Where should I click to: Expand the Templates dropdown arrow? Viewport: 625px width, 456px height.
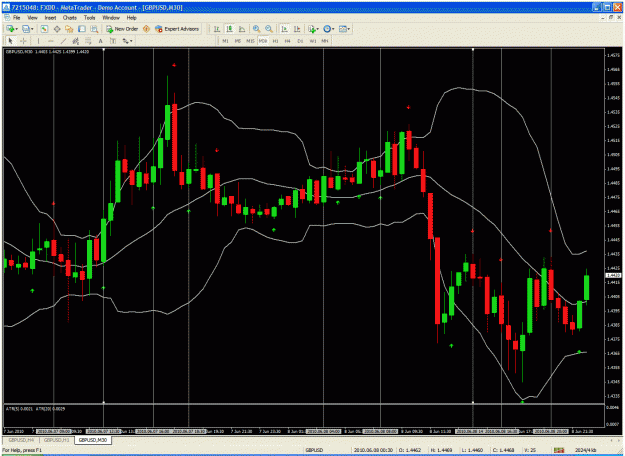pos(349,29)
